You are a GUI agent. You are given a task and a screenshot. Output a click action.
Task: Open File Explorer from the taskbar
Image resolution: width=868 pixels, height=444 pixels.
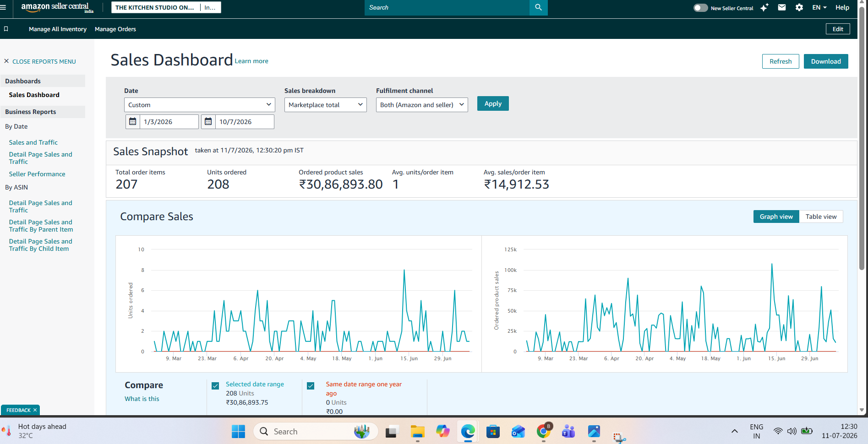point(417,432)
